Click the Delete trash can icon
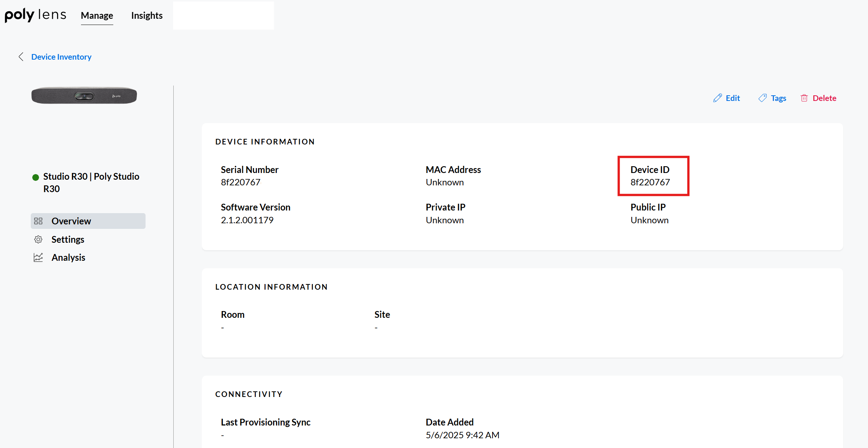This screenshot has height=448, width=868. point(804,98)
